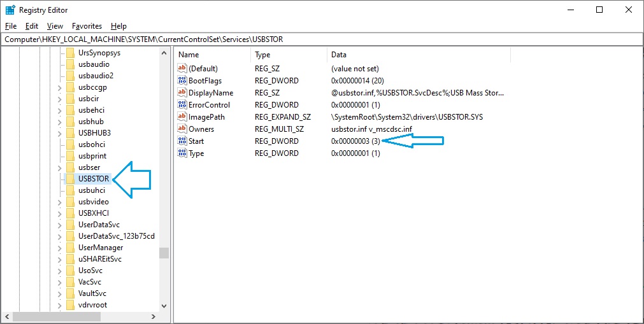This screenshot has height=324, width=644.
Task: Click the Owners multi-string value icon
Action: [182, 129]
